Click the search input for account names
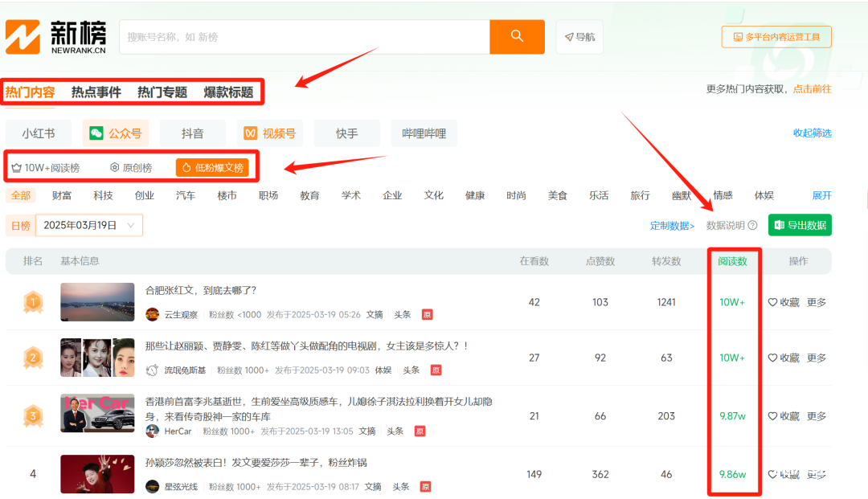This screenshot has height=499, width=868. coord(304,37)
